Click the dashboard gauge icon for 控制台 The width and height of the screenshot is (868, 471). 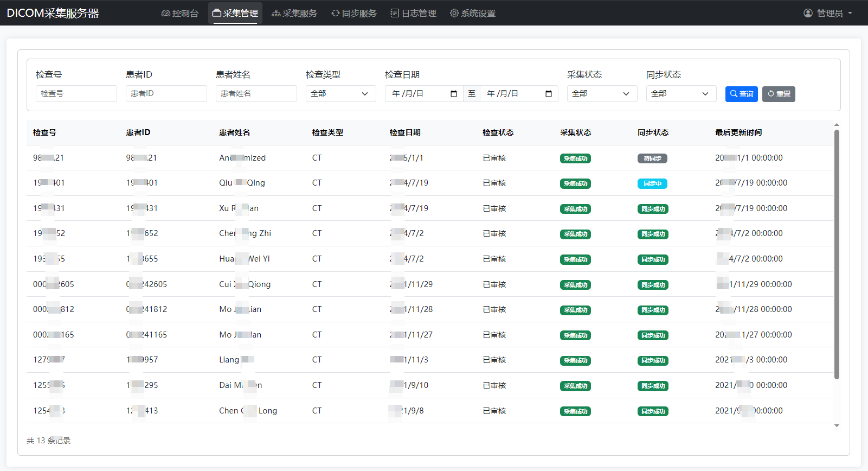(166, 13)
